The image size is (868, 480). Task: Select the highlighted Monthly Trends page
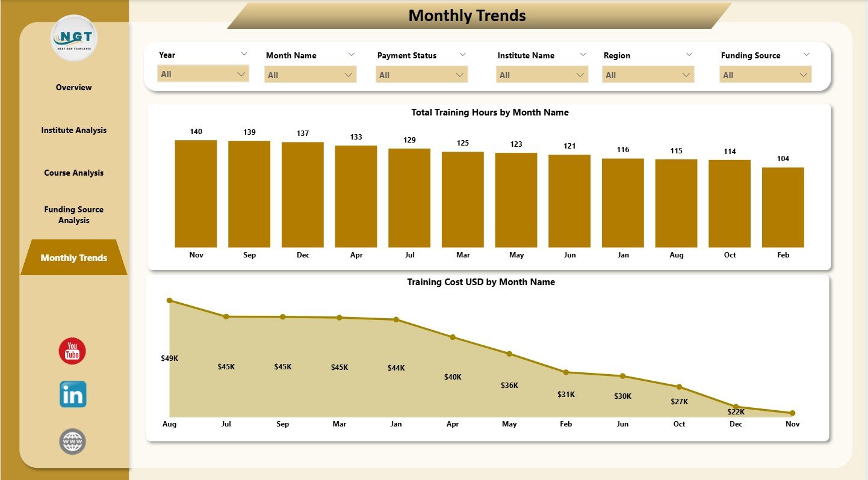[x=73, y=257]
